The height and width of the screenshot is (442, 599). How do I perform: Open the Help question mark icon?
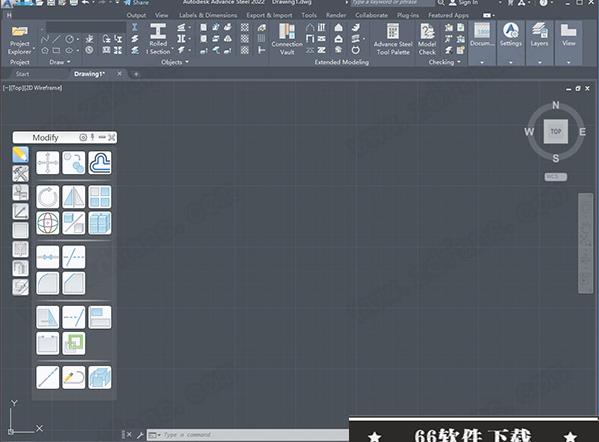point(543,3)
